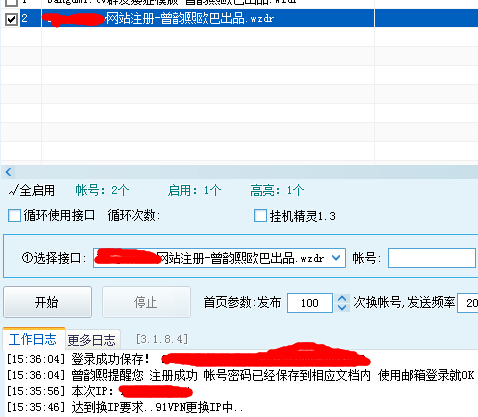Click the log line 注册成功 帐号密码已经保存
This screenshot has width=478, height=417.
tap(240, 375)
